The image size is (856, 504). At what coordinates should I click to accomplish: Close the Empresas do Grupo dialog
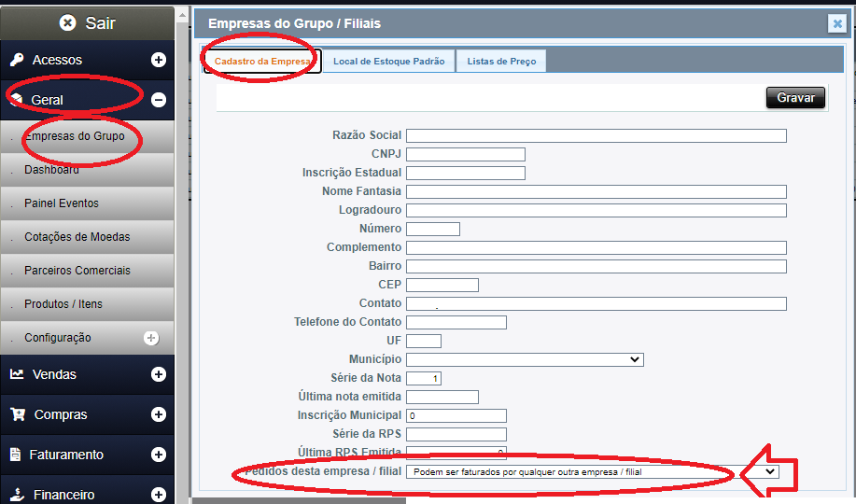click(836, 24)
